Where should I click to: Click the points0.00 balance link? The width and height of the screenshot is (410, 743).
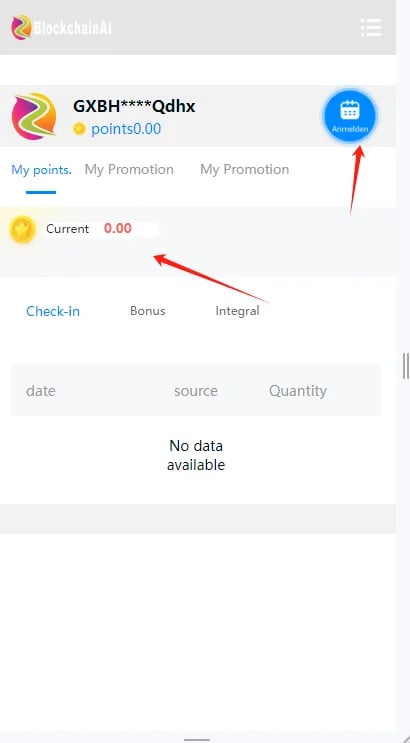(x=126, y=129)
